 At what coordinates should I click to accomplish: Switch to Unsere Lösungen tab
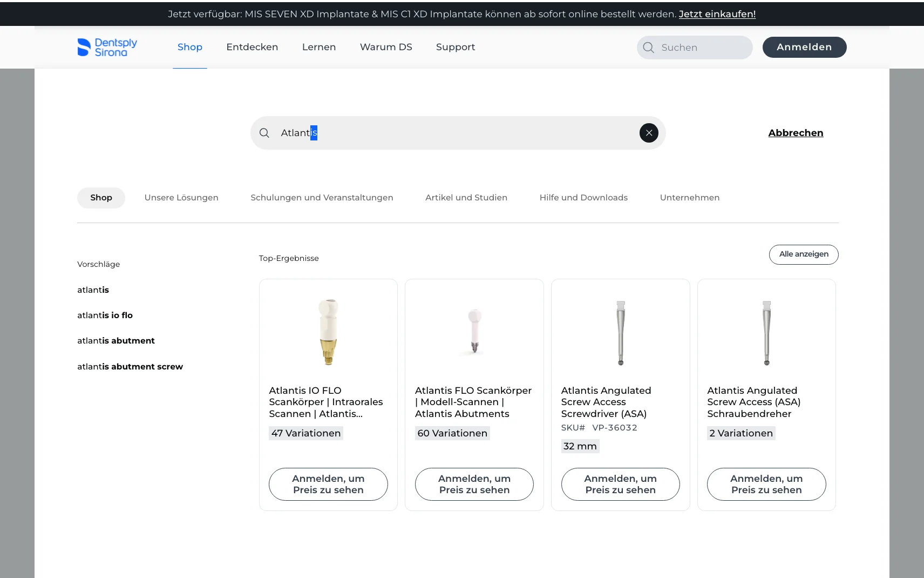tap(181, 198)
